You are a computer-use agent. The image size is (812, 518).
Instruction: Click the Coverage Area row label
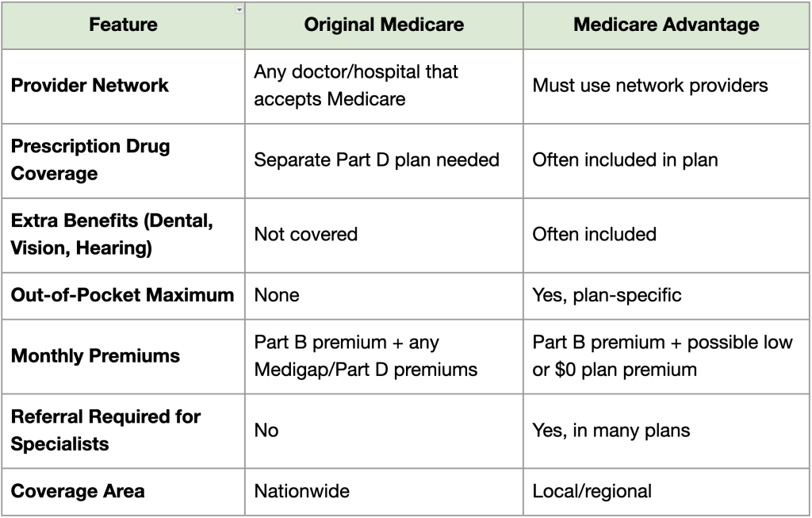coord(78,491)
